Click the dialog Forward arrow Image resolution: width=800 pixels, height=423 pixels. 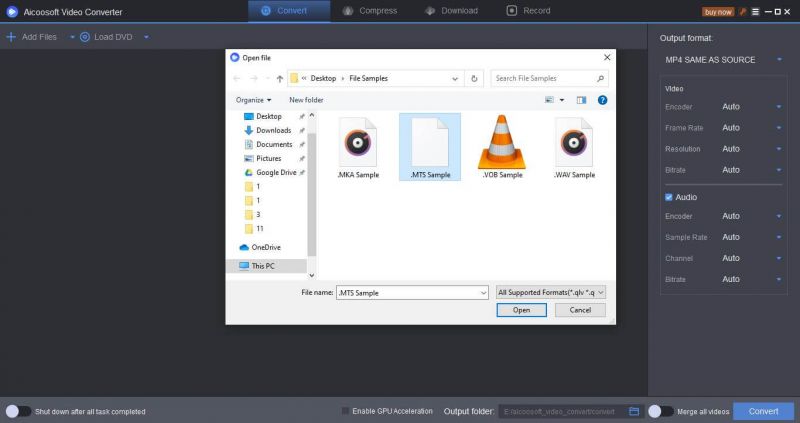[x=254, y=78]
